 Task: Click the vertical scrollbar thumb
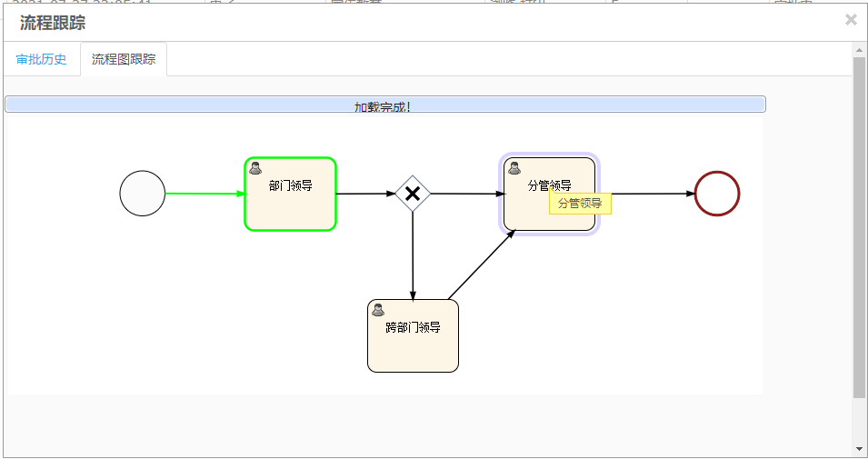coord(859,227)
